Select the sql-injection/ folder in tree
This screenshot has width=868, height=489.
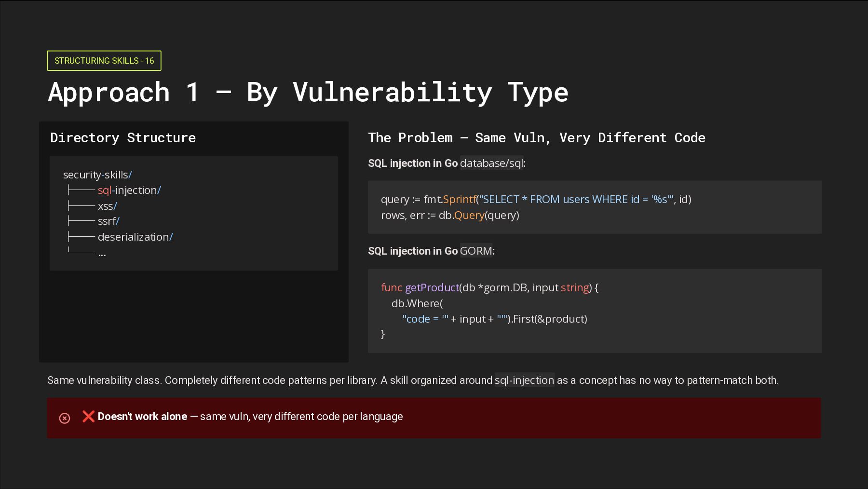click(129, 190)
